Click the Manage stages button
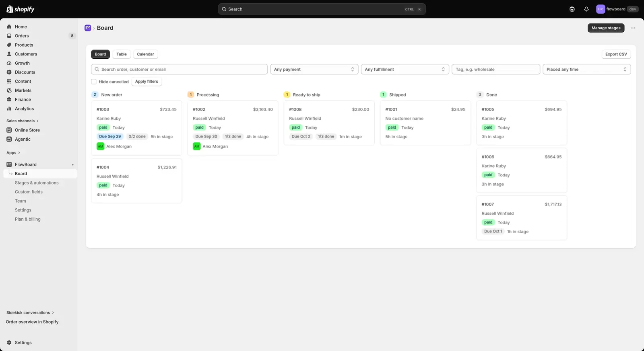Screen dimensions: 644x351 click(x=606, y=28)
